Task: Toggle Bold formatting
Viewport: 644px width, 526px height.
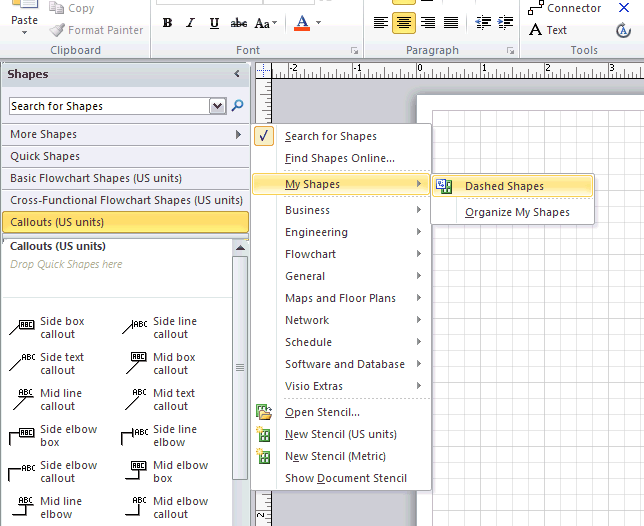Action: point(167,23)
